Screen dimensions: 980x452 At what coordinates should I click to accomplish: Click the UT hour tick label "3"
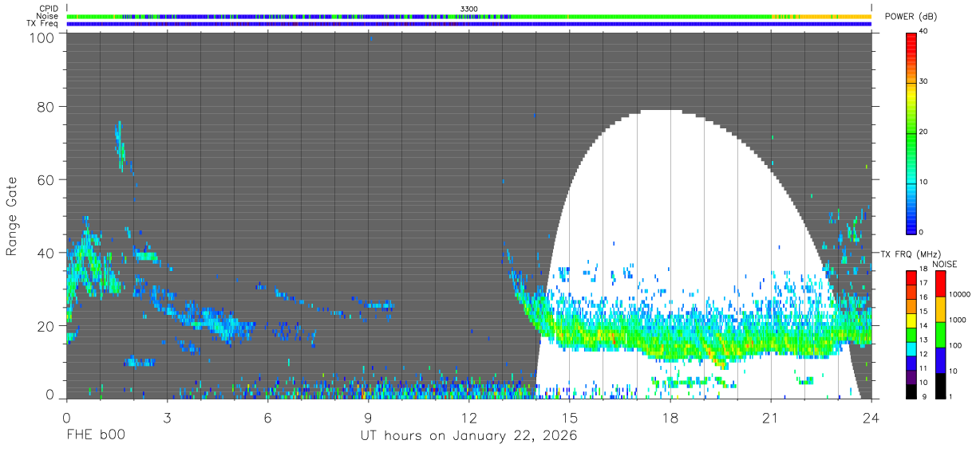click(167, 418)
